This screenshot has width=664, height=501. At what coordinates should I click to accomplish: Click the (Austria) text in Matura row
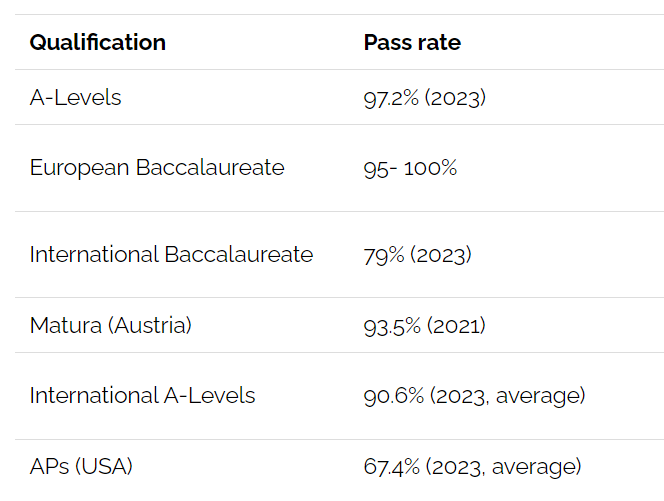click(x=150, y=325)
